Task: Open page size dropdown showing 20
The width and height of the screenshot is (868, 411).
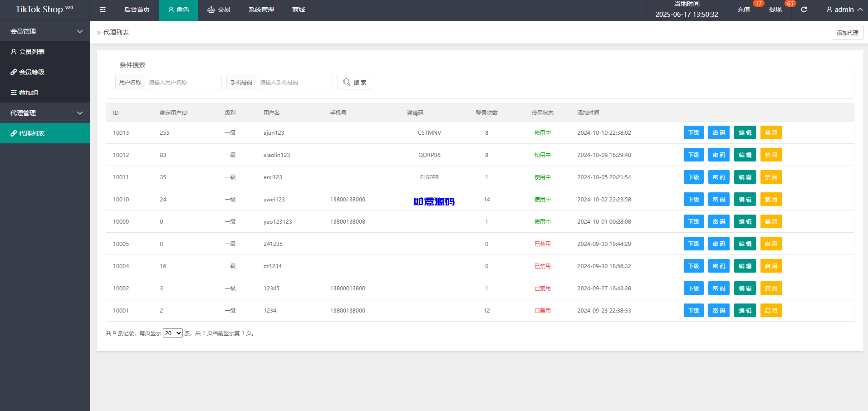Action: click(x=173, y=333)
